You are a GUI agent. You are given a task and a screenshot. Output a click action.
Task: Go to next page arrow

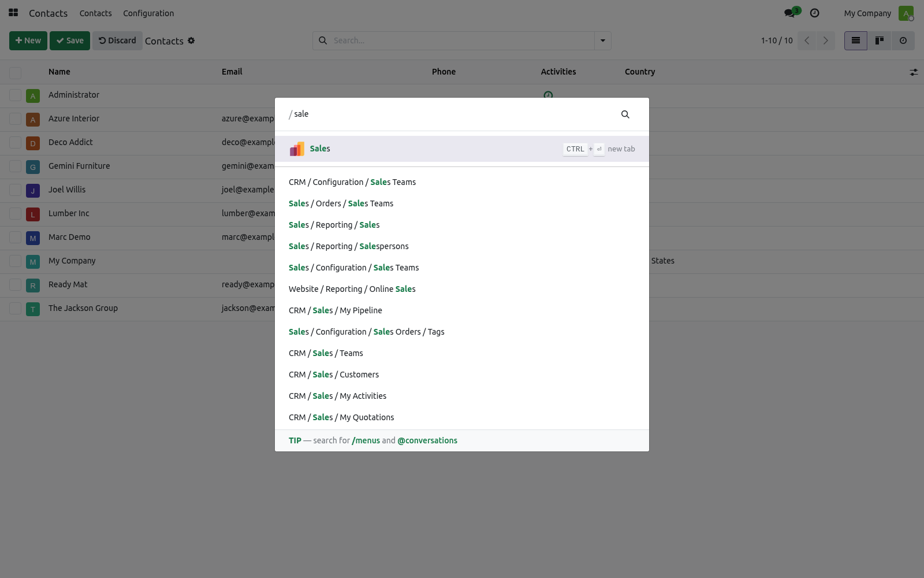pos(826,40)
